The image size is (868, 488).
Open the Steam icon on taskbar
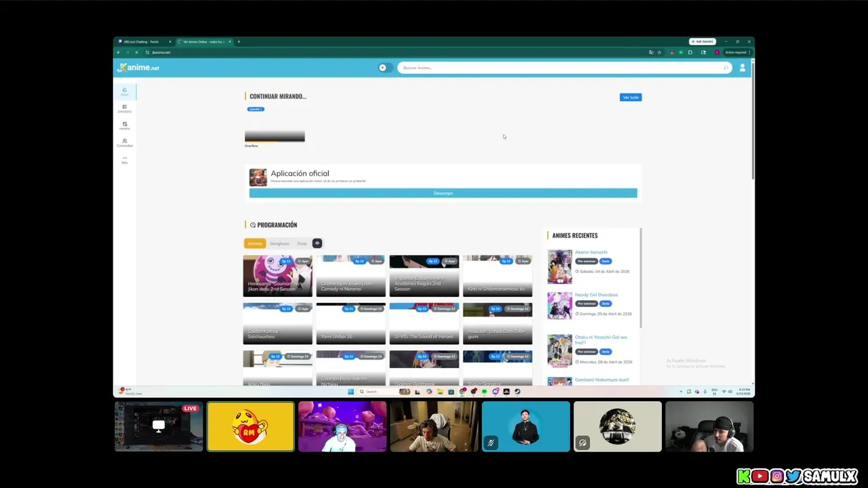(x=517, y=392)
